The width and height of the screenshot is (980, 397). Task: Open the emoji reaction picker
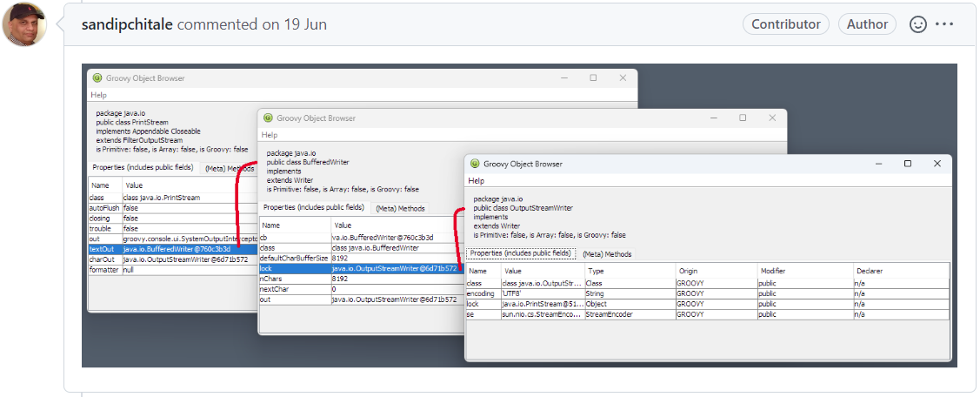click(x=917, y=24)
